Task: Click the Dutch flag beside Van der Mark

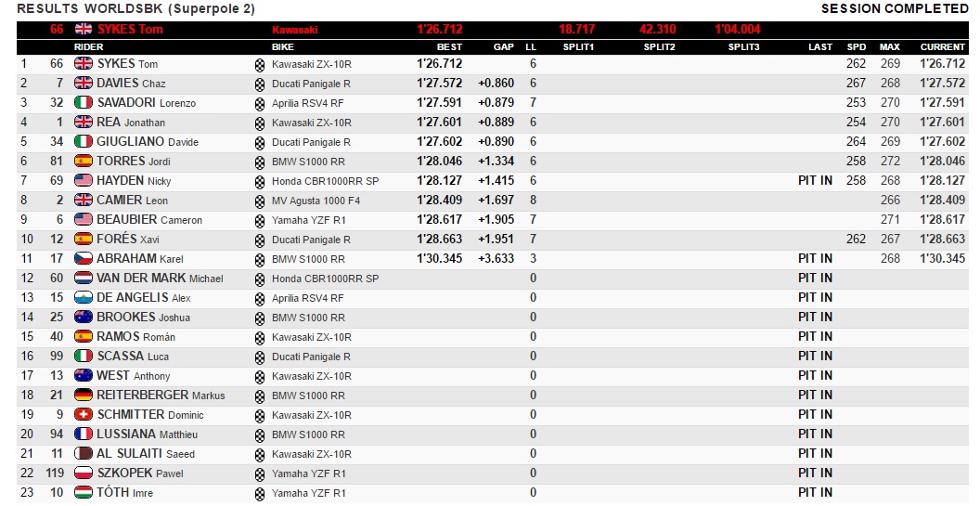Action: click(x=84, y=279)
